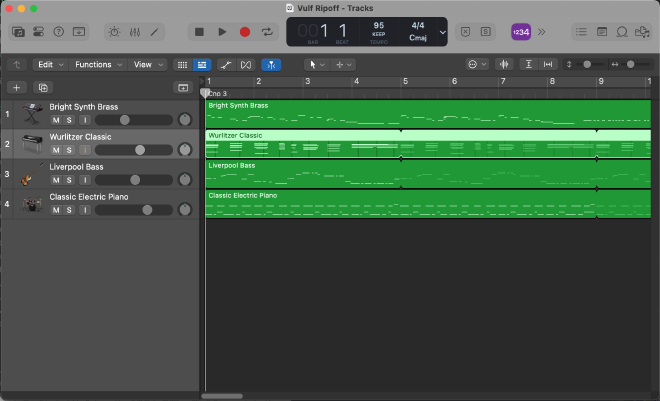Open the Mixer faders icon

click(135, 32)
